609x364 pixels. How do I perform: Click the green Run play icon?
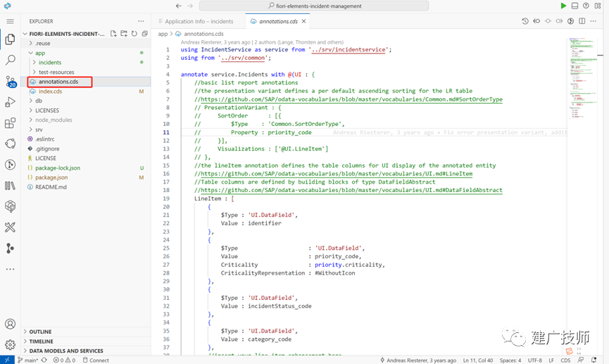tap(563, 6)
